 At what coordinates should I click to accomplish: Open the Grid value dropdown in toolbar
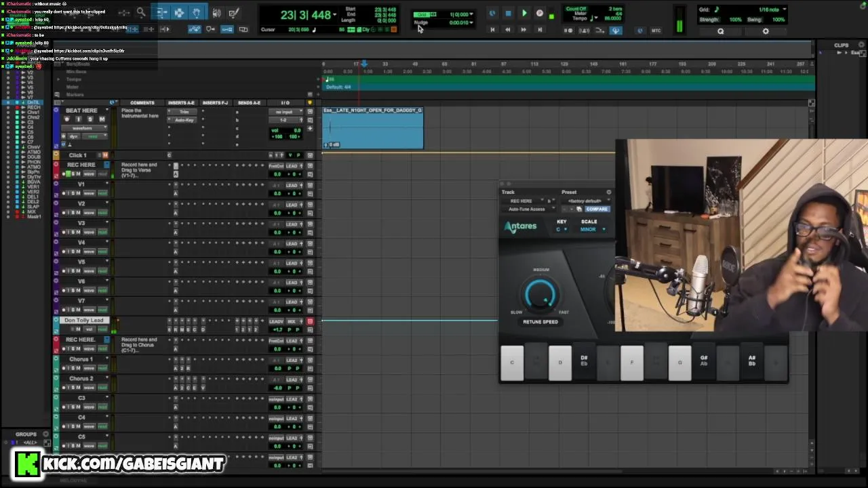click(x=471, y=14)
